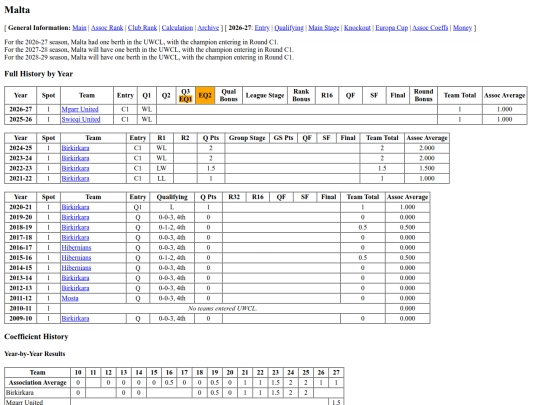The width and height of the screenshot is (540, 405).
Task: Go to the Main Stage link
Action: pos(324,28)
